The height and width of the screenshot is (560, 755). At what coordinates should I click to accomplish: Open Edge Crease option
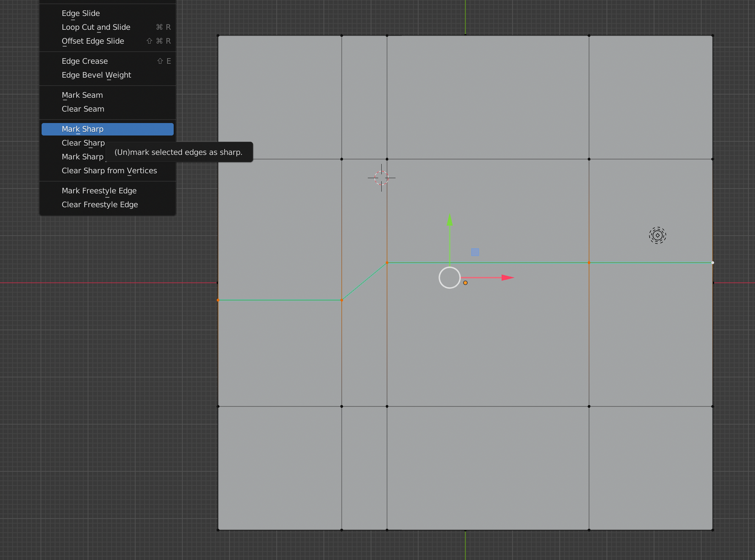click(x=108, y=61)
